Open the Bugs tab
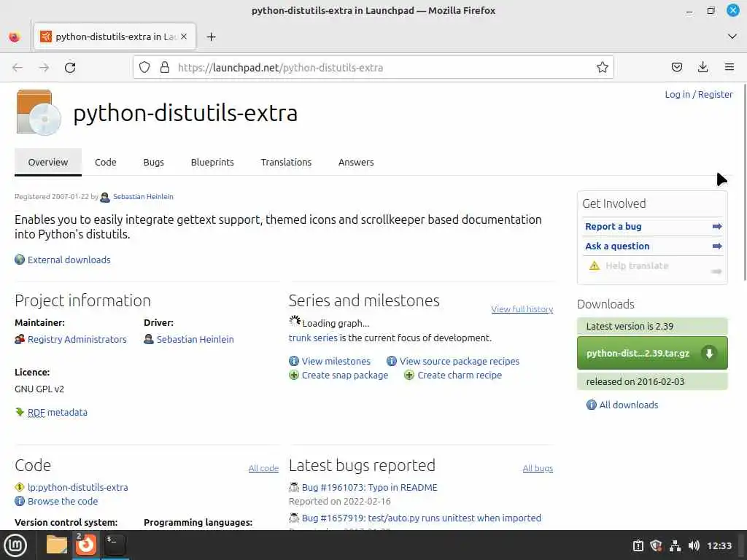747x560 pixels. coord(153,163)
